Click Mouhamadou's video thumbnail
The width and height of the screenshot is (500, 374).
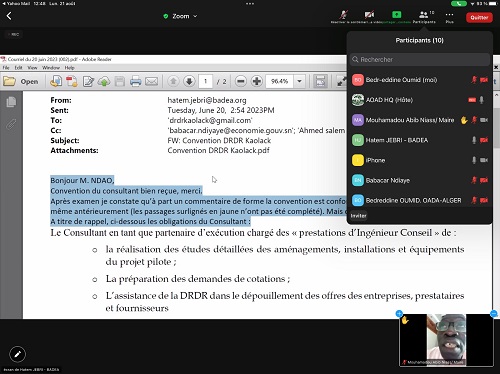pos(446,340)
